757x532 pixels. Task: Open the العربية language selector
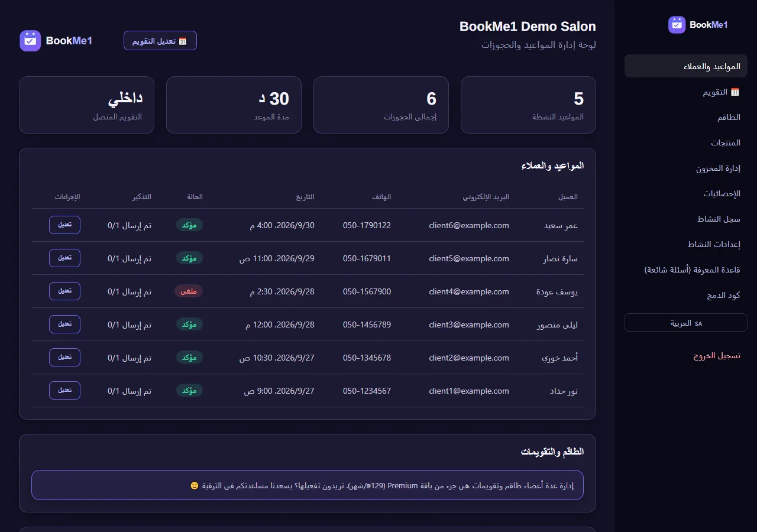point(686,323)
